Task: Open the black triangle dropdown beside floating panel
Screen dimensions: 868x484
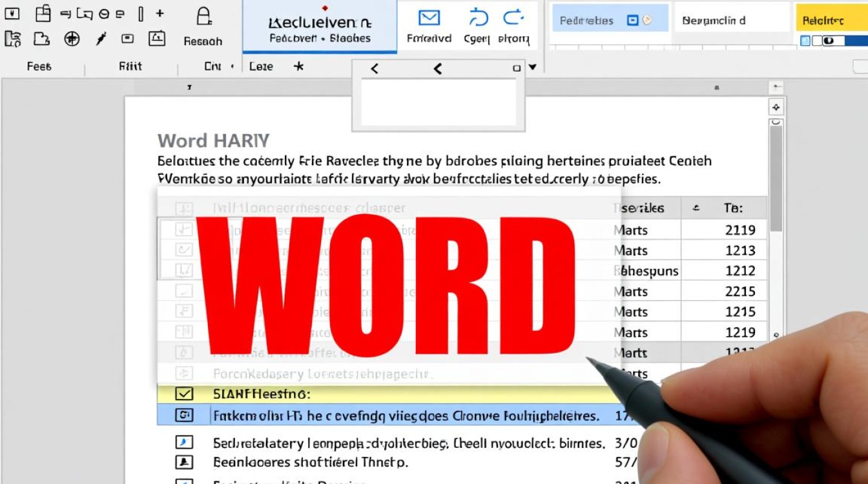Action: (532, 67)
